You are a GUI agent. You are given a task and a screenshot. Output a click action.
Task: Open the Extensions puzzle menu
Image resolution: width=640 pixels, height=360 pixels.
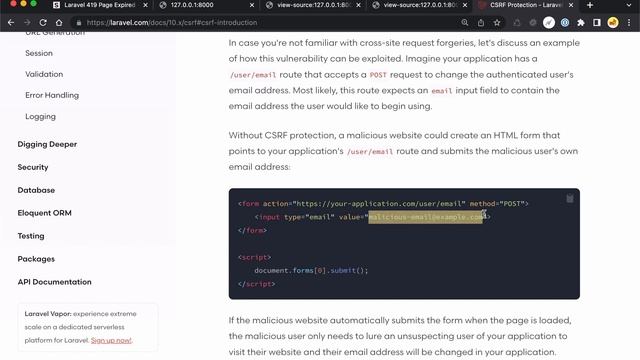[581, 22]
